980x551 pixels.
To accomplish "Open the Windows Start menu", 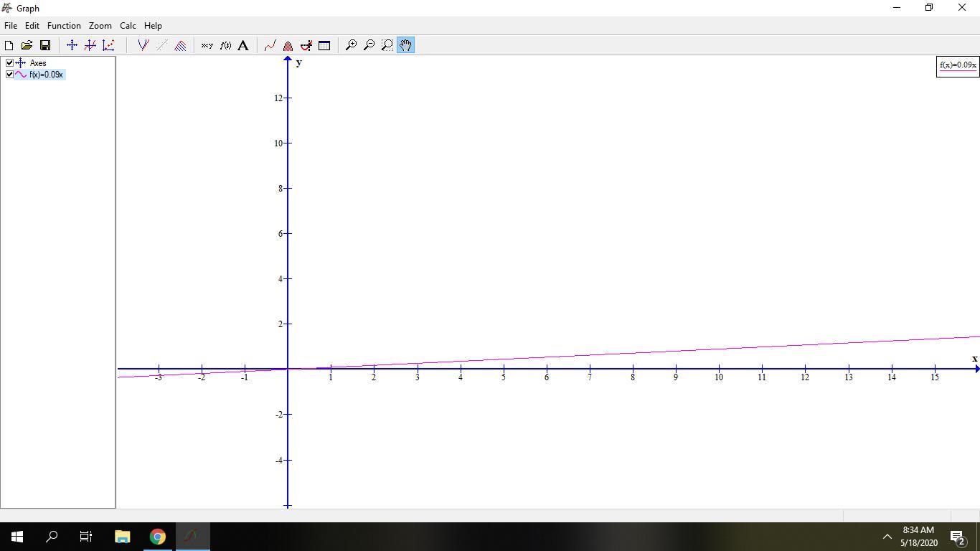I will 17,537.
